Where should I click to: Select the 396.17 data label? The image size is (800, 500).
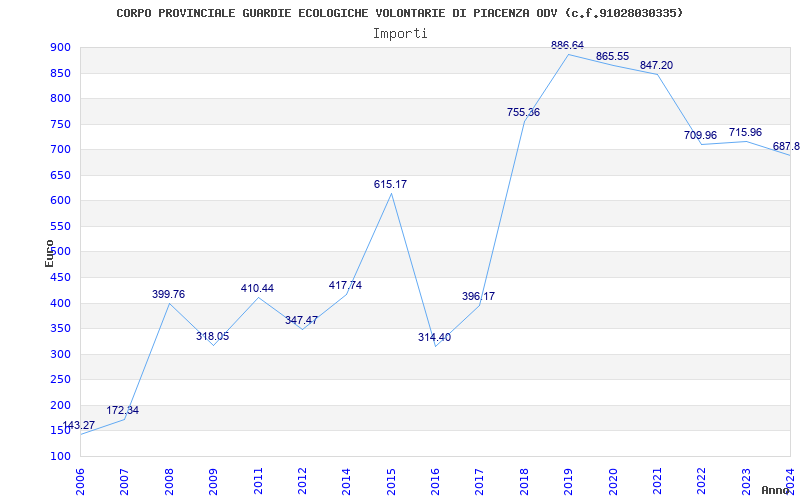pyautogui.click(x=479, y=296)
